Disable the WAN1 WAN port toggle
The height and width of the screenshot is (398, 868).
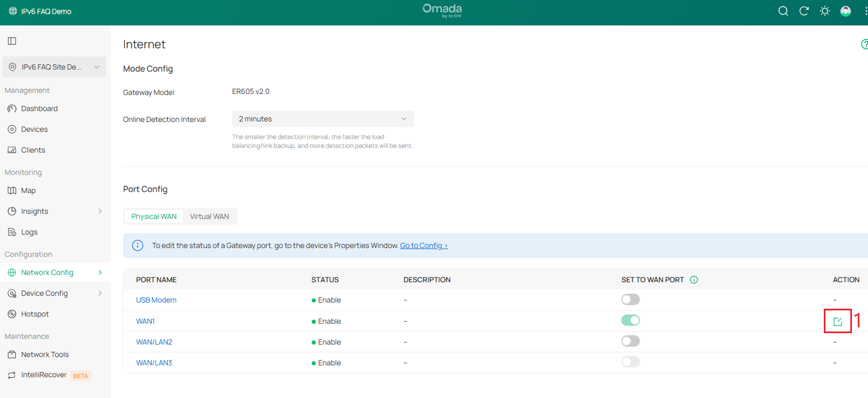click(630, 320)
